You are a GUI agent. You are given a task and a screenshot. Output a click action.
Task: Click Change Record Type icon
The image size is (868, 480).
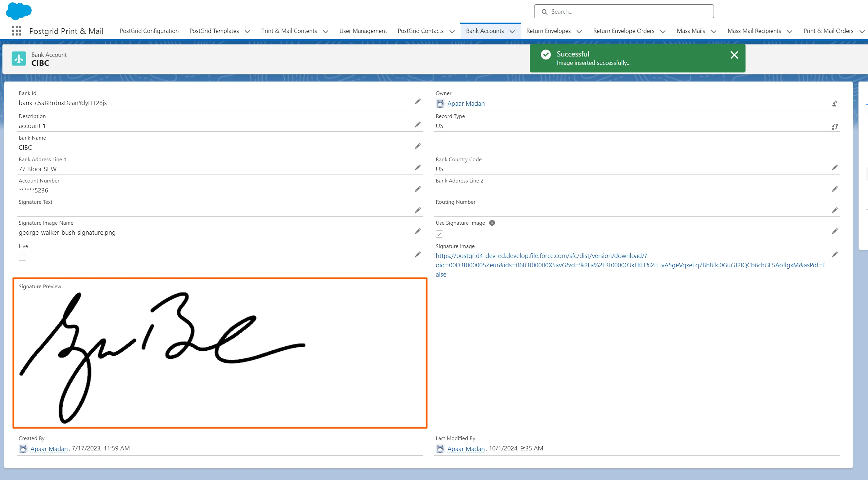coord(834,127)
